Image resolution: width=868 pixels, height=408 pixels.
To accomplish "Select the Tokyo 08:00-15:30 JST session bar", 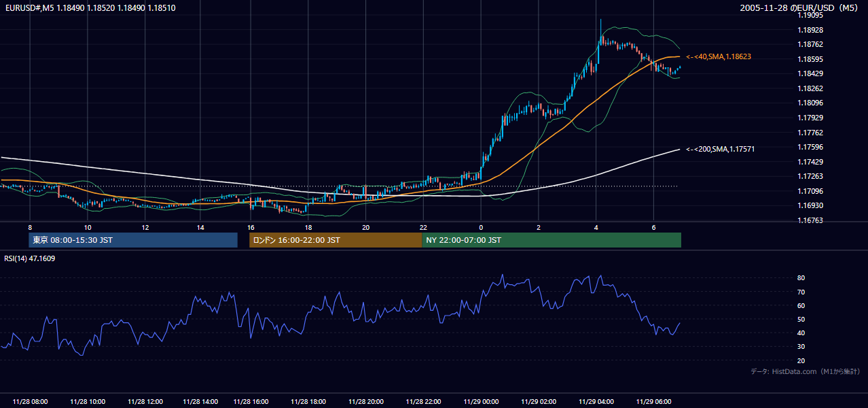I will tap(133, 240).
